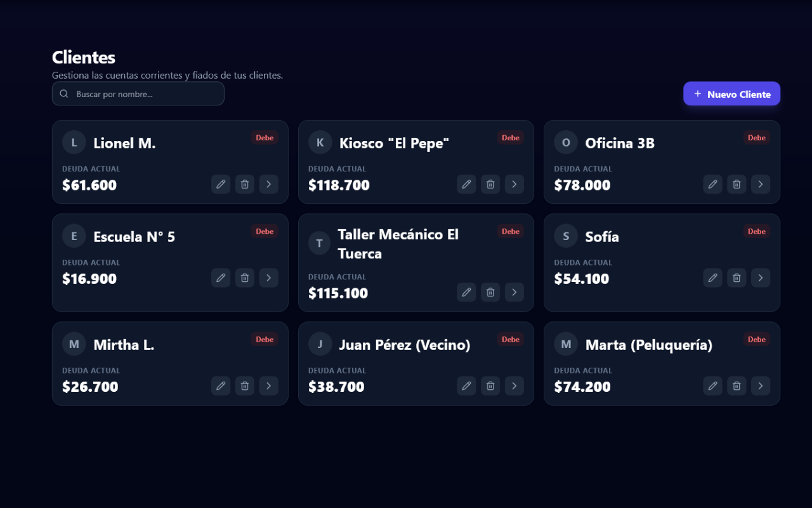
Task: Click trash icon on Sofía's card
Action: click(x=737, y=277)
